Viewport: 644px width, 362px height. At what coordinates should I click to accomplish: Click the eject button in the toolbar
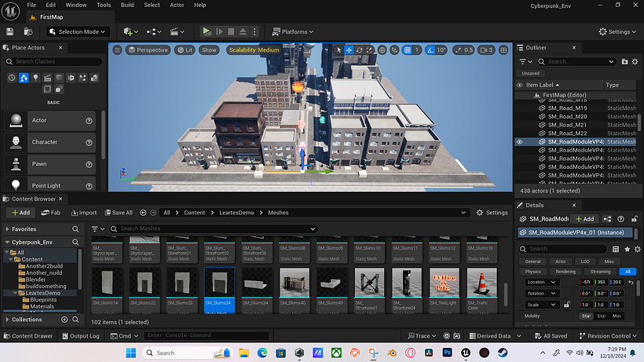243,31
